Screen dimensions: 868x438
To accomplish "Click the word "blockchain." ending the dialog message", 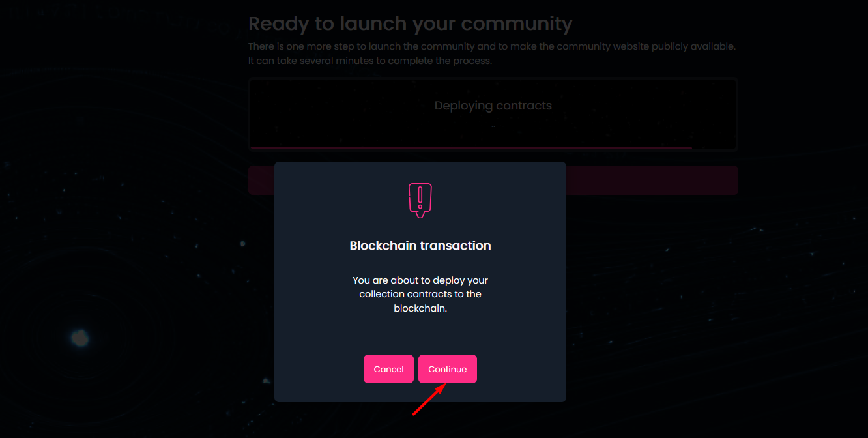I will (420, 308).
